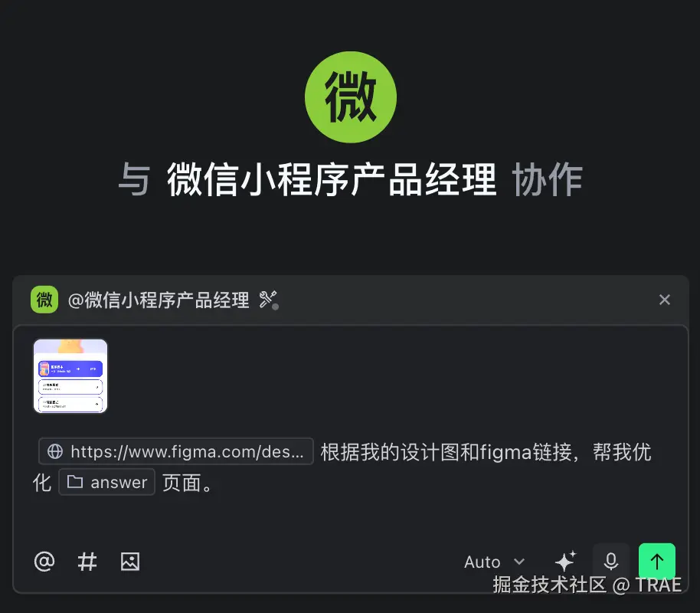Click the globe icon in the Figma link
This screenshot has height=613, width=700.
[x=55, y=451]
